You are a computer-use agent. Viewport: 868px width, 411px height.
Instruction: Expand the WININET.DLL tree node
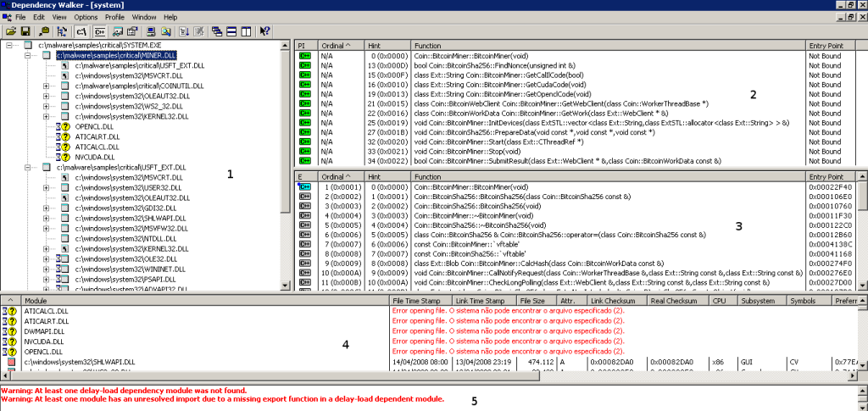46,269
